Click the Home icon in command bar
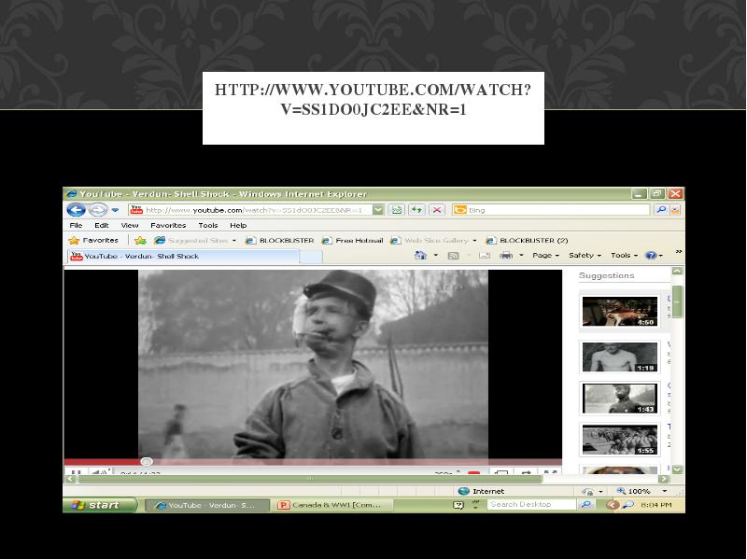 click(420, 256)
